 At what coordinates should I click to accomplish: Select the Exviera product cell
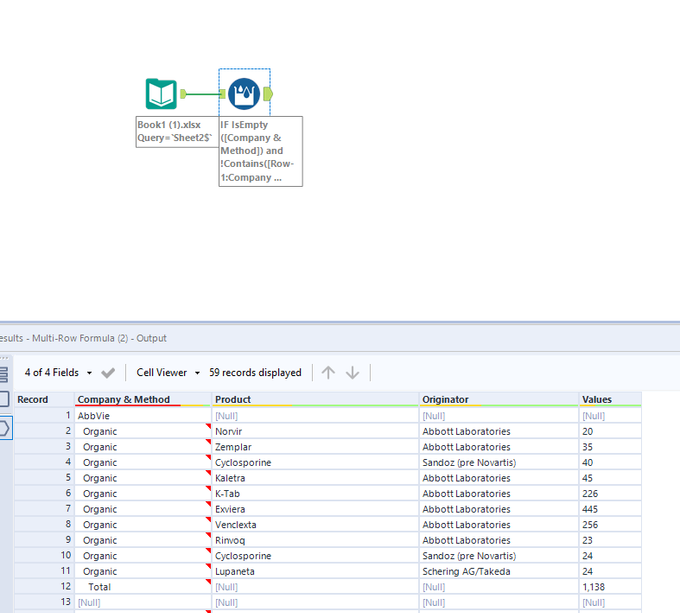(x=315, y=509)
